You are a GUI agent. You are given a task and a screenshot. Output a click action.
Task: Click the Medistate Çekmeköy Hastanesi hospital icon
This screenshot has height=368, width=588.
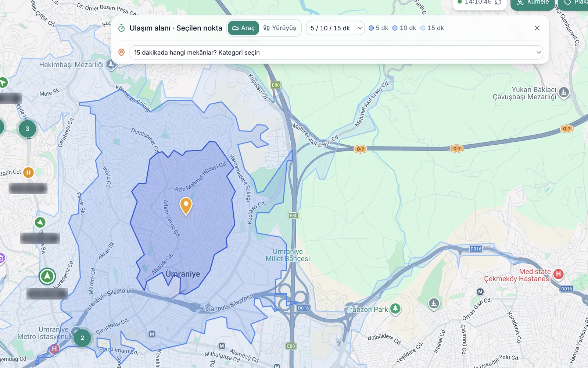(x=559, y=274)
